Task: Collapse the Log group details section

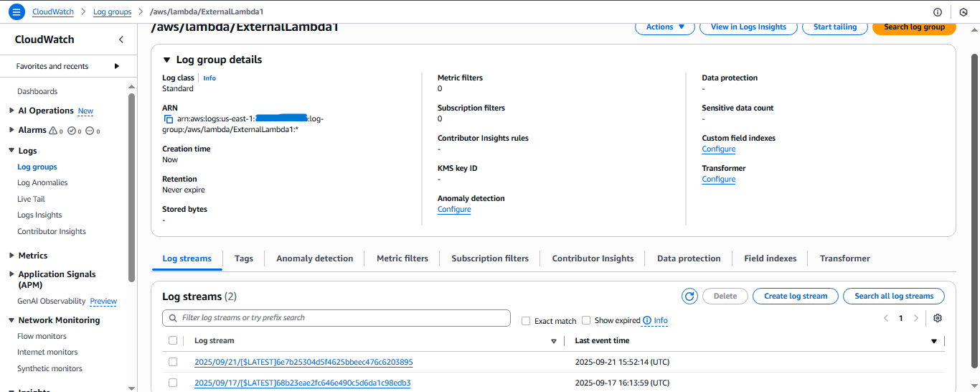Action: 167,60
